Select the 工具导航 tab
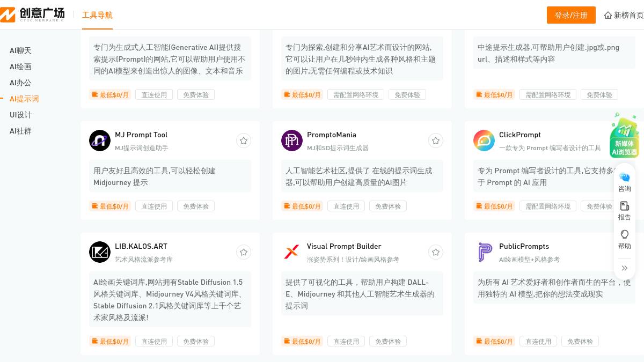 point(97,15)
